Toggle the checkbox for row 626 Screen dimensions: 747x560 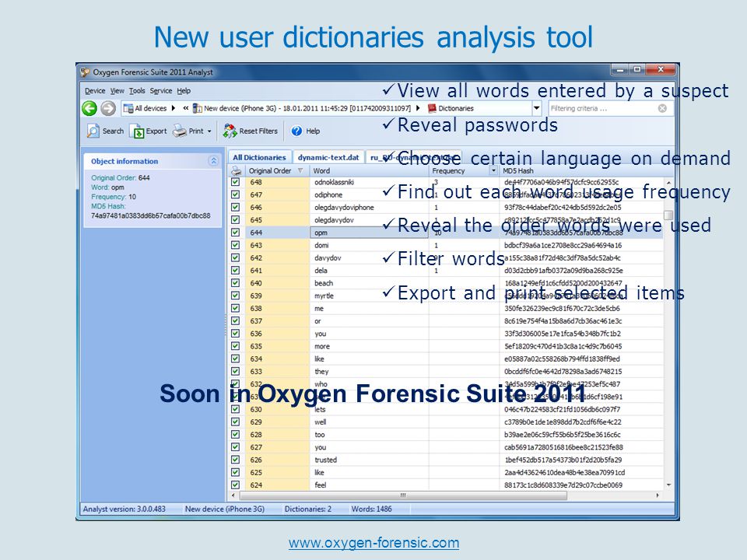point(235,460)
